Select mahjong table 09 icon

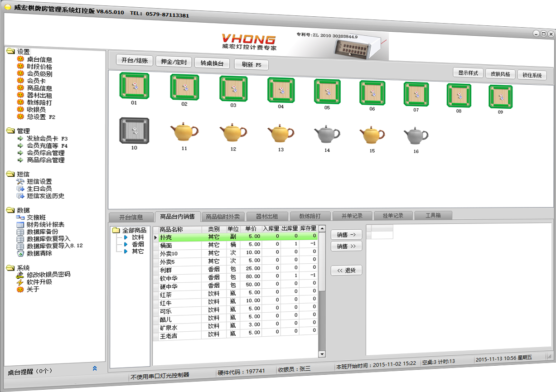point(500,97)
